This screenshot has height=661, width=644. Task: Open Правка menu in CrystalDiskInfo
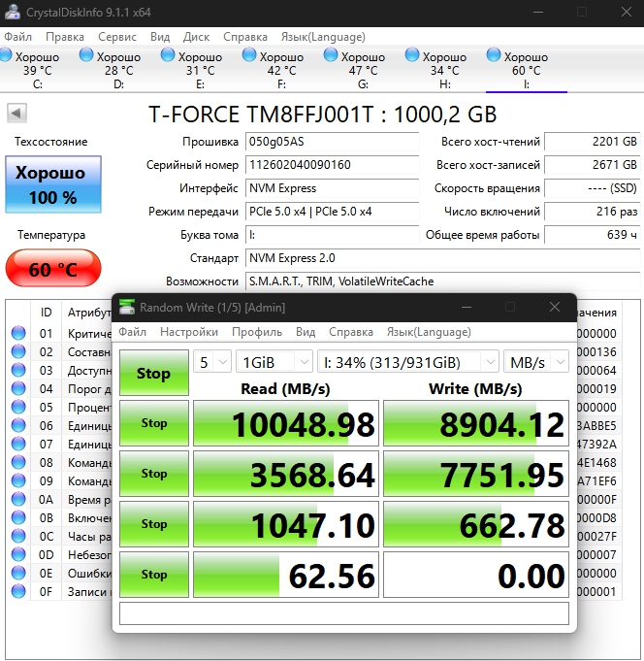65,37
